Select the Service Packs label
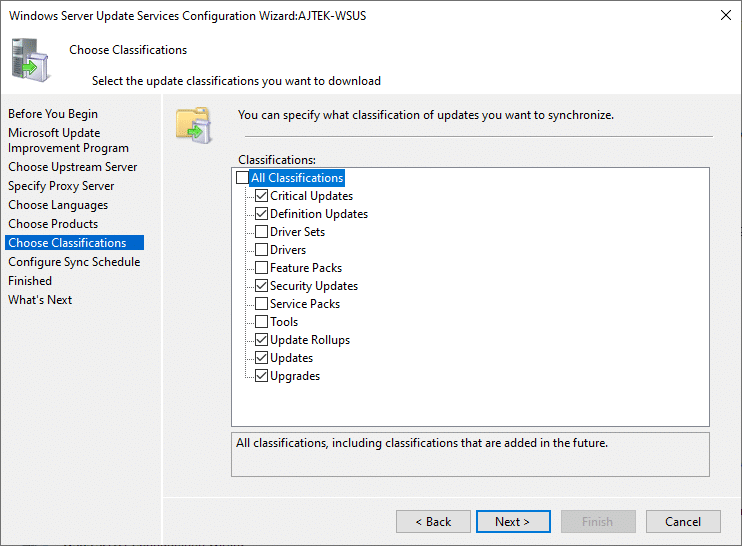 pos(305,303)
